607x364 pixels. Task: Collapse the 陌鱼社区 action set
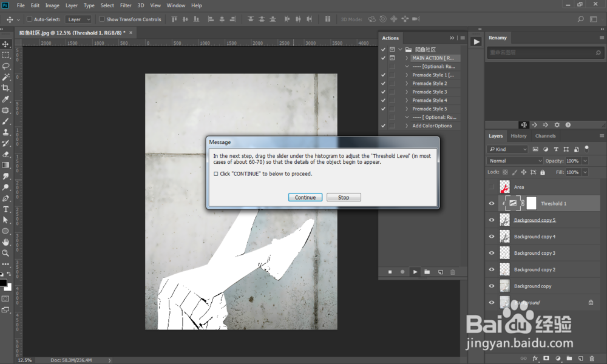tap(400, 50)
